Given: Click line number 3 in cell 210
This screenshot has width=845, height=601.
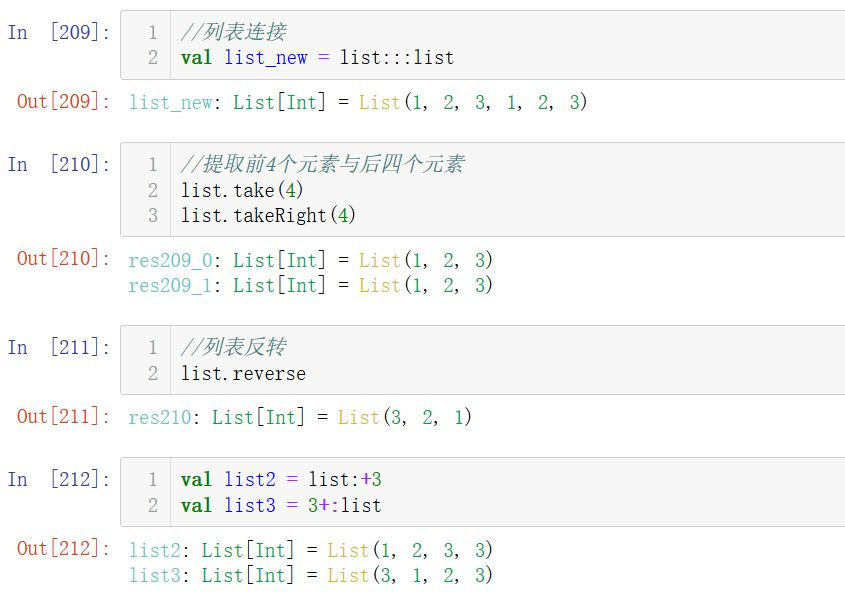Looking at the screenshot, I should pyautogui.click(x=153, y=216).
